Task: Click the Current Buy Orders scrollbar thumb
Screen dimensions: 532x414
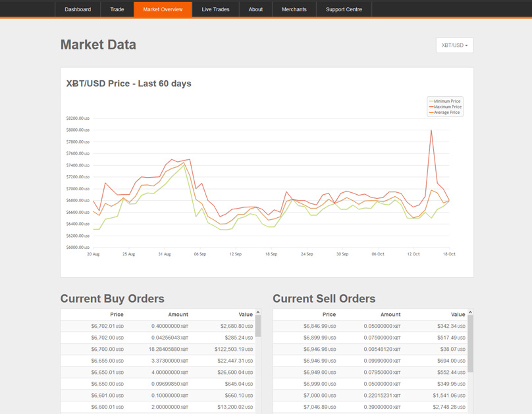Action: coord(258,326)
